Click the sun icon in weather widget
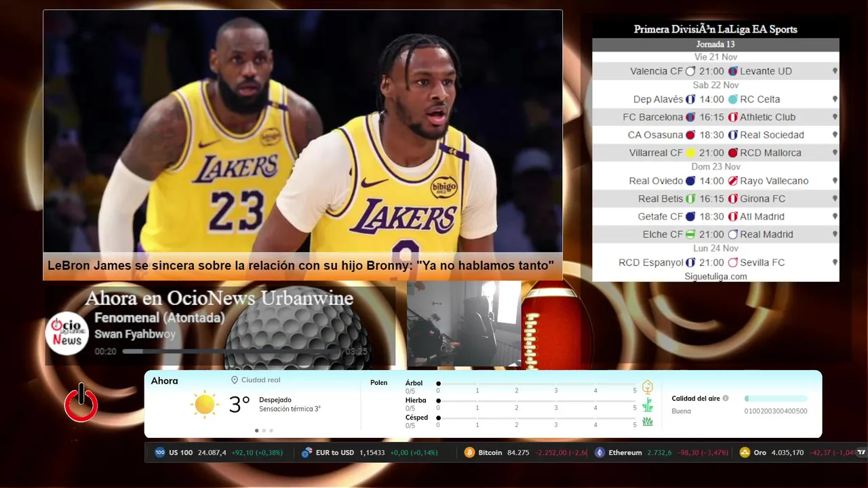 (204, 405)
